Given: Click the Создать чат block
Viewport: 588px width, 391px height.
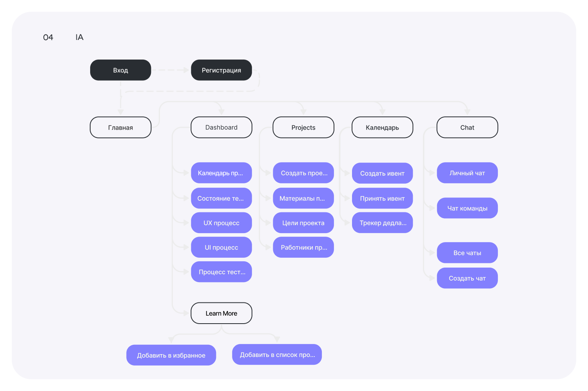Looking at the screenshot, I should tap(467, 278).
